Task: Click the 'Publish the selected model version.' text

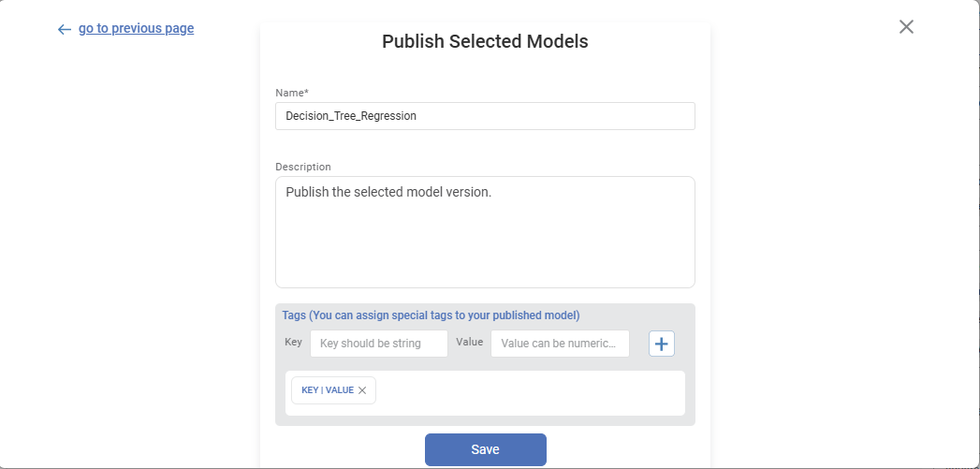Action: (388, 192)
